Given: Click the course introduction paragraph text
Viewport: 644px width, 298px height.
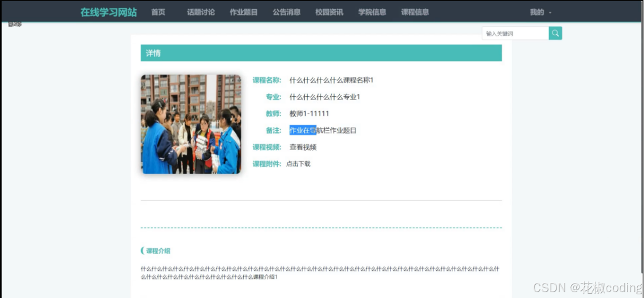Looking at the screenshot, I should [320, 273].
